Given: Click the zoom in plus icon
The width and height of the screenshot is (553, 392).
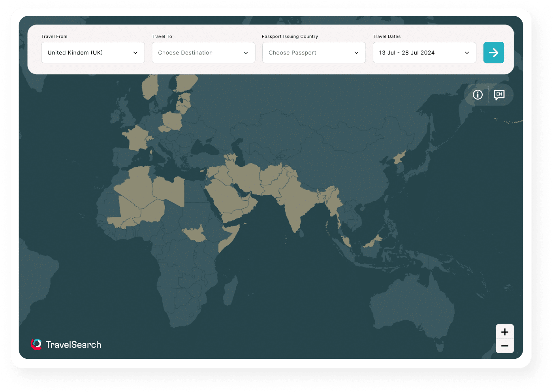Looking at the screenshot, I should 504,332.
